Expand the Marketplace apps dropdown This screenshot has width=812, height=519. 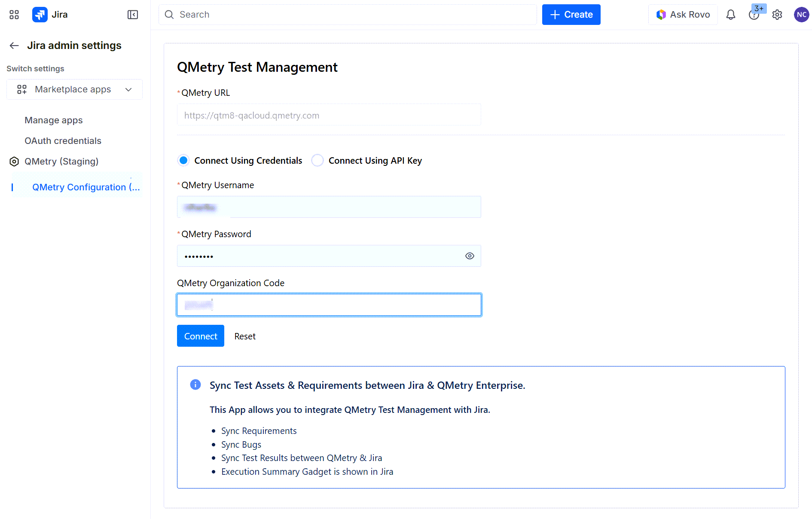pos(74,89)
